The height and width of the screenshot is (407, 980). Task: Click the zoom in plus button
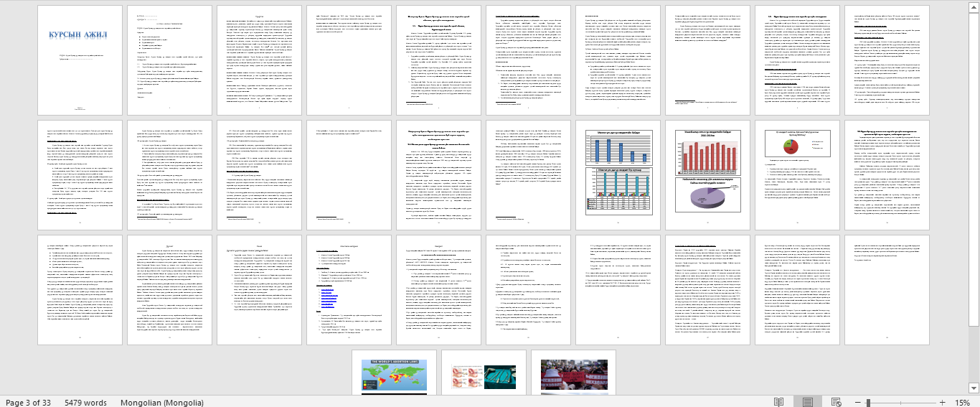pyautogui.click(x=943, y=403)
